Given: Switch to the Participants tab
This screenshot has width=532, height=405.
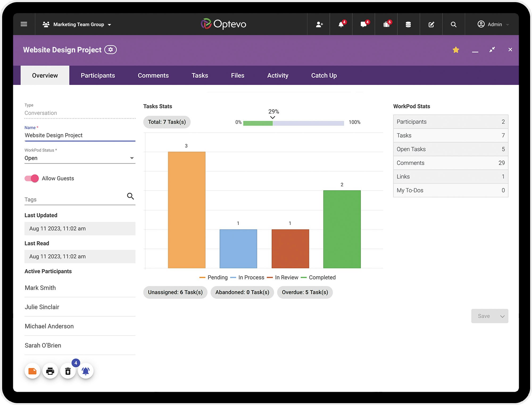Looking at the screenshot, I should (x=98, y=76).
